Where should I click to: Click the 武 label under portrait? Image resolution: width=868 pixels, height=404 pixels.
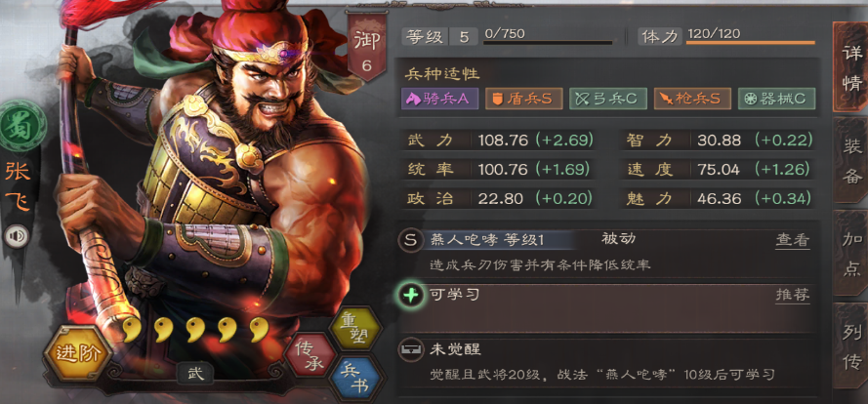point(195,374)
